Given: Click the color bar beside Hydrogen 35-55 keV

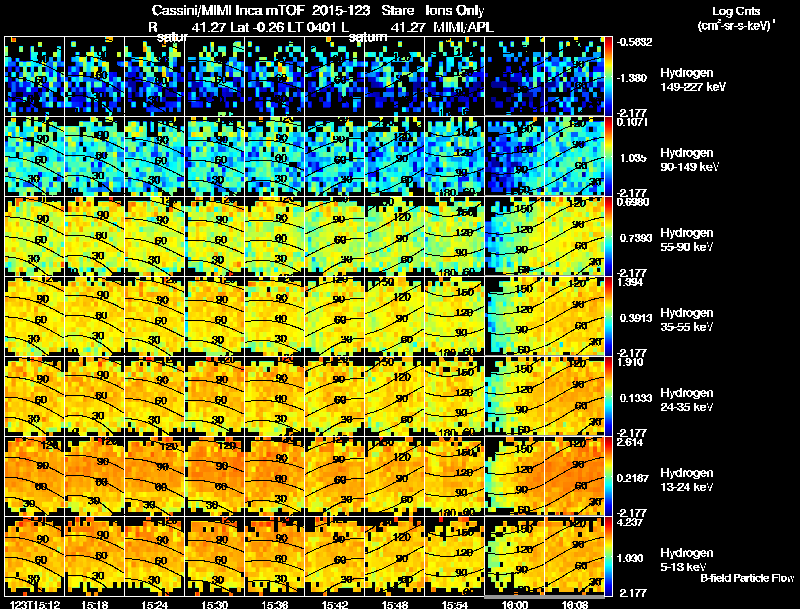Looking at the screenshot, I should [608, 317].
